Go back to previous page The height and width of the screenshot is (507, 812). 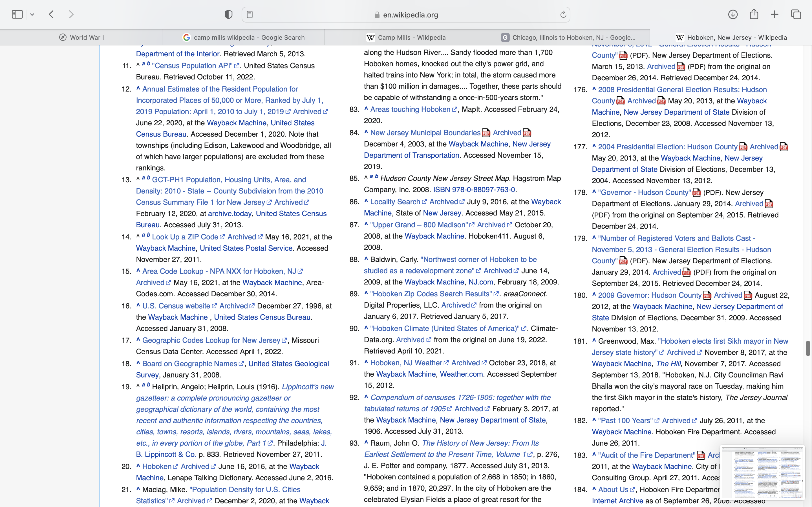(x=51, y=14)
